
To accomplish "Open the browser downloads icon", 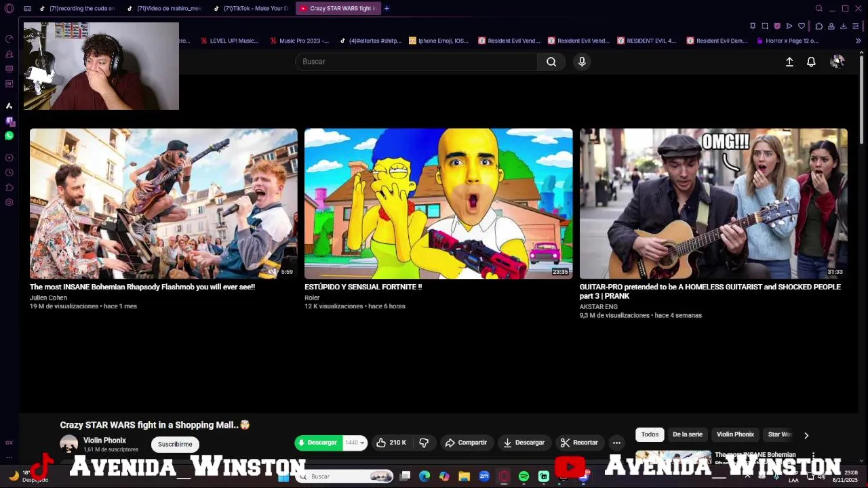I will pyautogui.click(x=844, y=26).
